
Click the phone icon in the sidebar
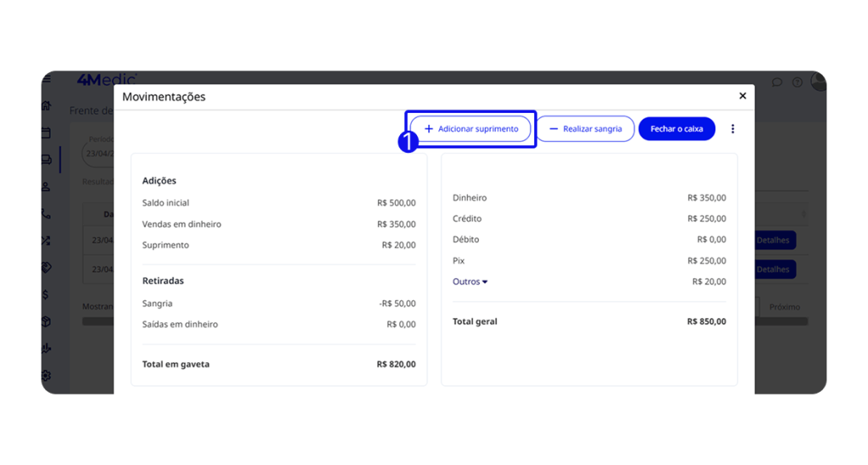[46, 214]
